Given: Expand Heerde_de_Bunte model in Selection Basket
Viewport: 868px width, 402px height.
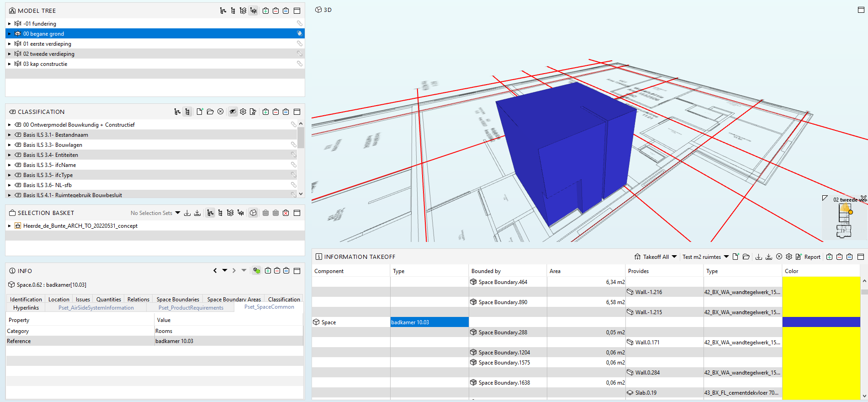Looking at the screenshot, I should [x=9, y=225].
